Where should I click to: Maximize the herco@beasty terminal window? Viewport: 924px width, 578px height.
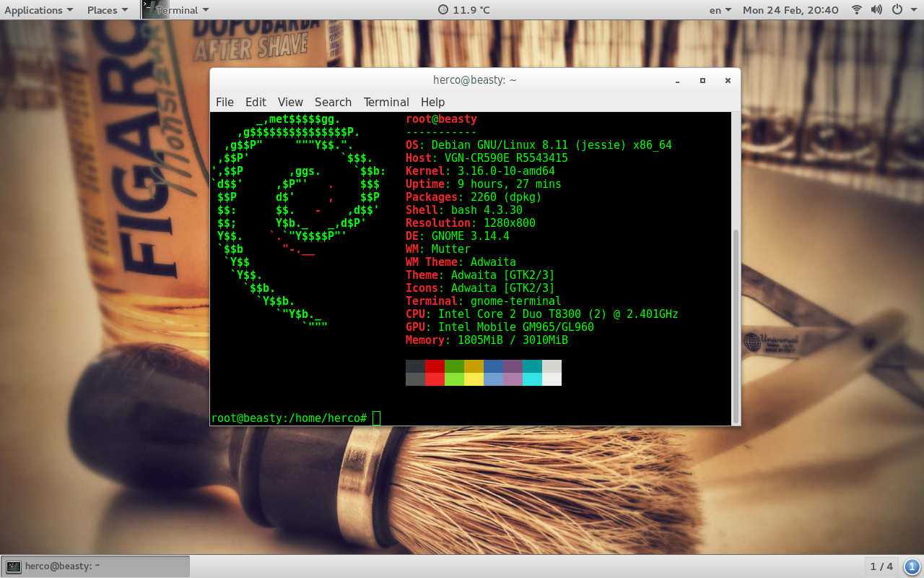702,80
